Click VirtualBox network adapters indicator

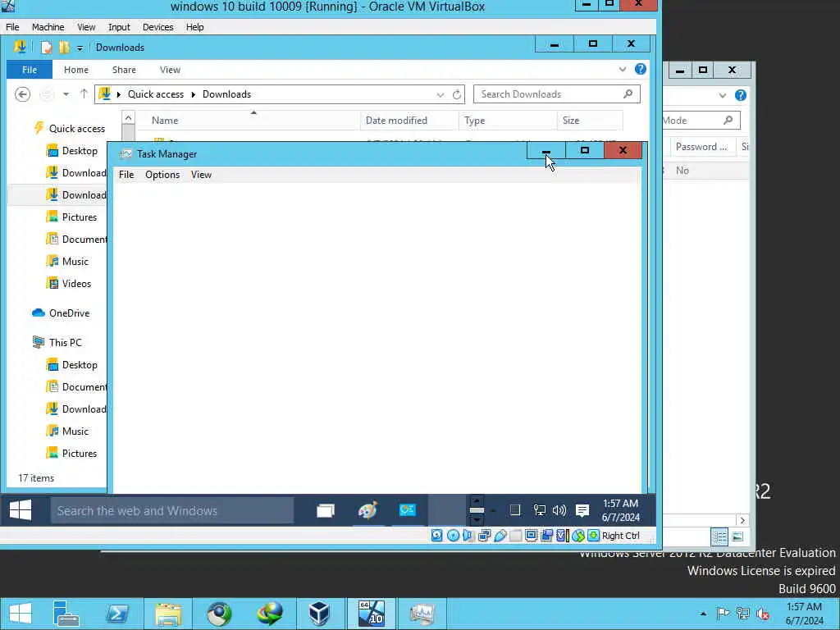pyautogui.click(x=484, y=535)
